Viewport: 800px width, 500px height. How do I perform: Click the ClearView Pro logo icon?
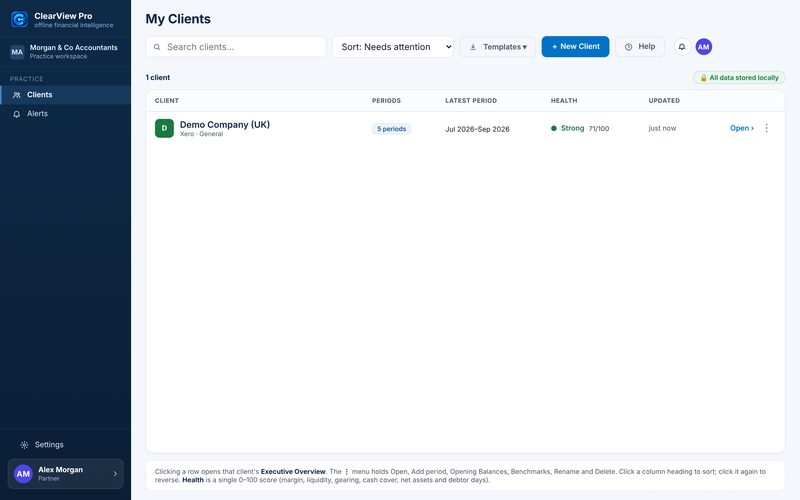(x=19, y=19)
